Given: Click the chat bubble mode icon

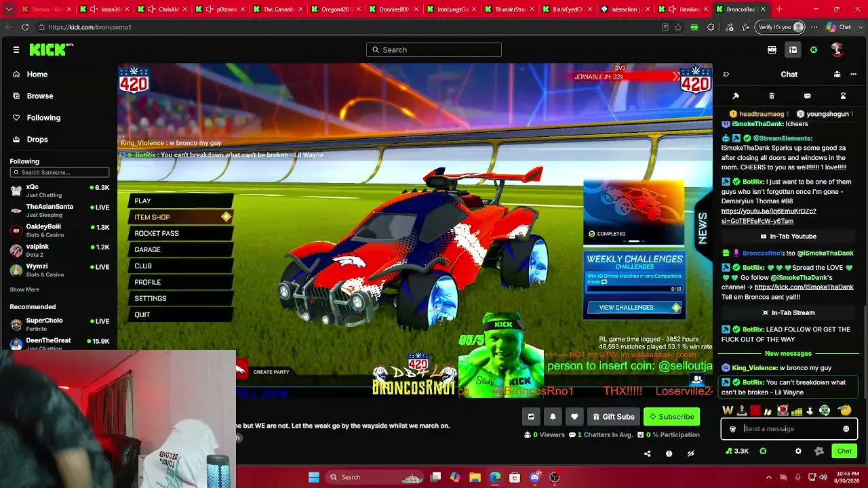Looking at the screenshot, I should 807,96.
